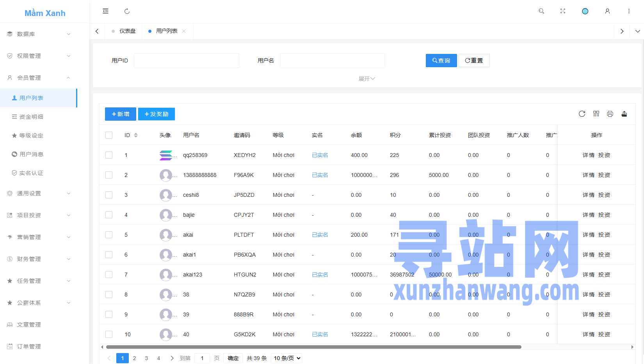Collapse the 会员管理 sidebar menu

[39, 78]
